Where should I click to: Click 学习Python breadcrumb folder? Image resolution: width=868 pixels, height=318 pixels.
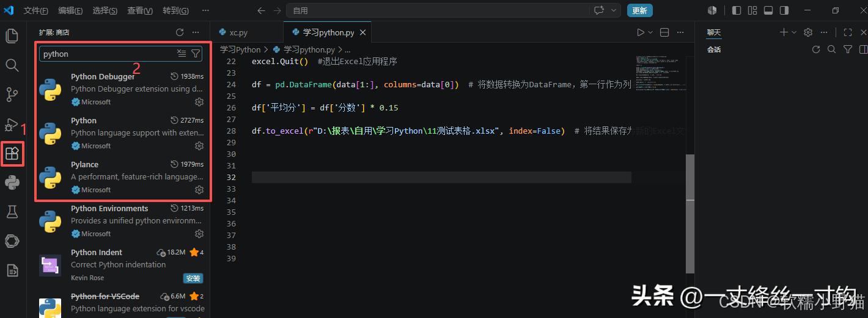(x=240, y=49)
